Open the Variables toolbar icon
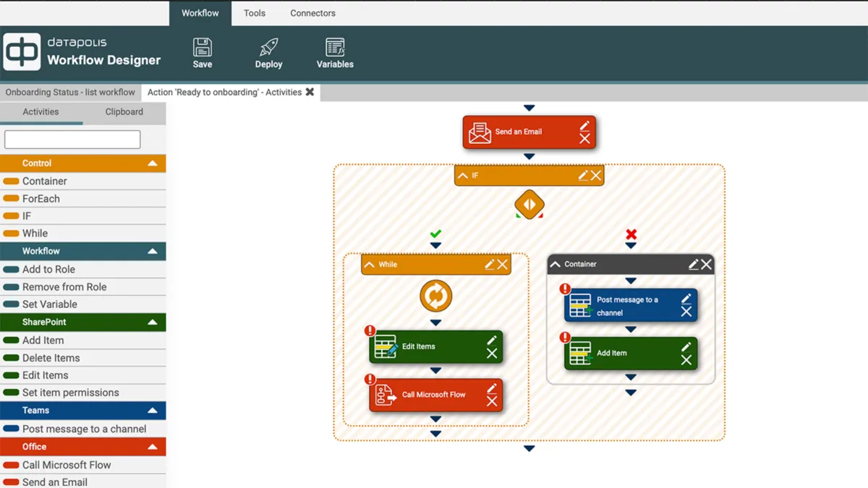 (335, 48)
